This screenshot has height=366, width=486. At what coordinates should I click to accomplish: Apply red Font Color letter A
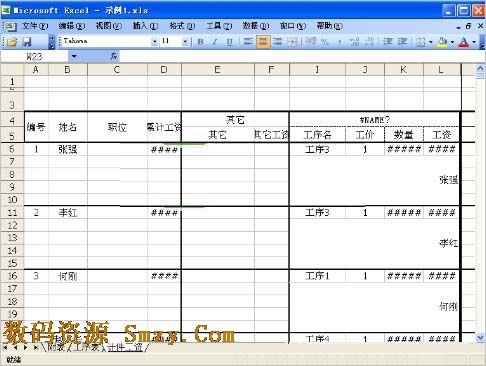(x=464, y=42)
